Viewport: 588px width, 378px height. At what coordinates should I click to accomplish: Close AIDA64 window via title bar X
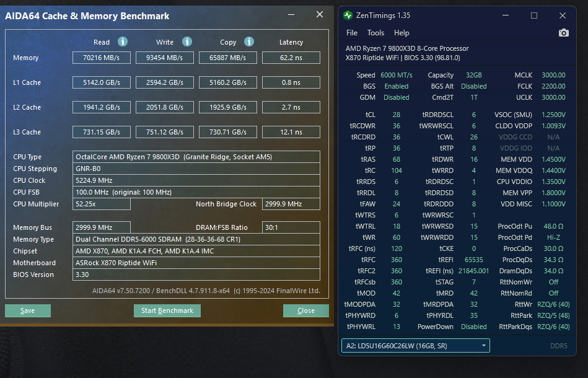(x=320, y=14)
